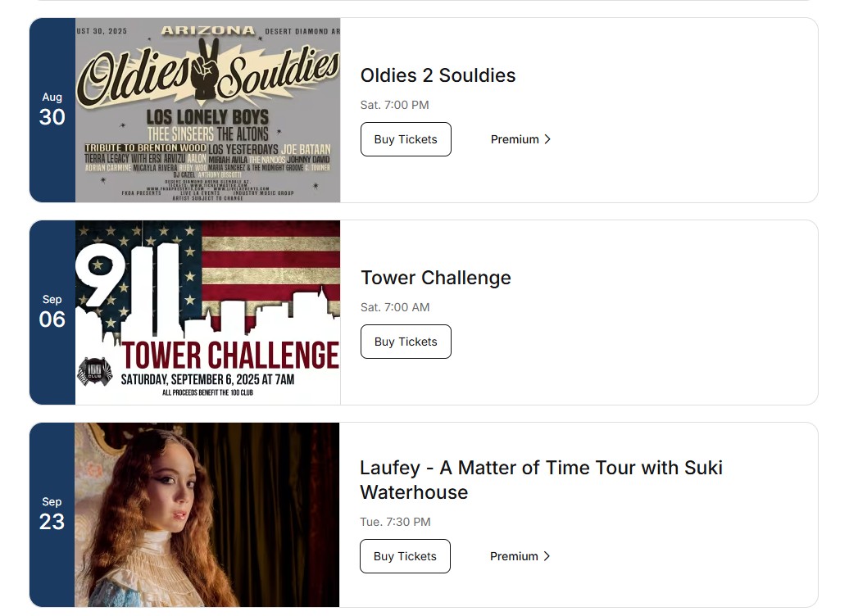The width and height of the screenshot is (849, 616).
Task: Open Premium chevron for Laufey concert
Action: [547, 556]
